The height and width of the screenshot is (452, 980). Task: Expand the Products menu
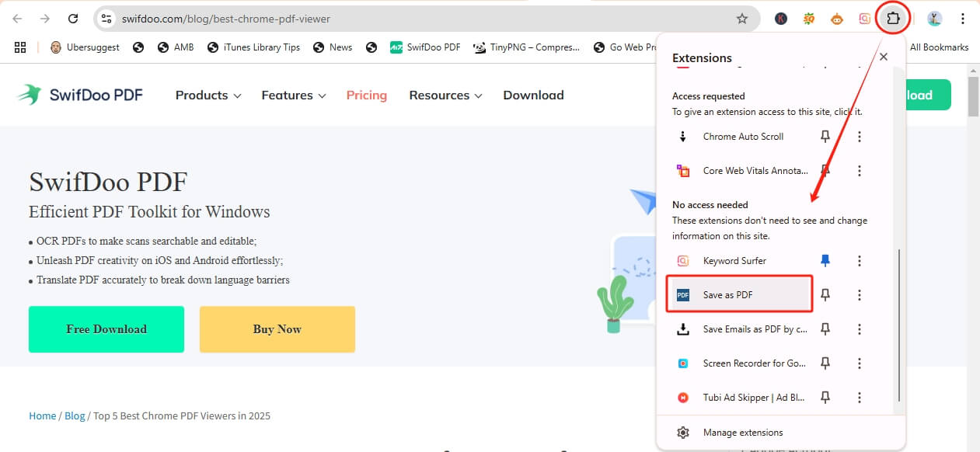[208, 95]
